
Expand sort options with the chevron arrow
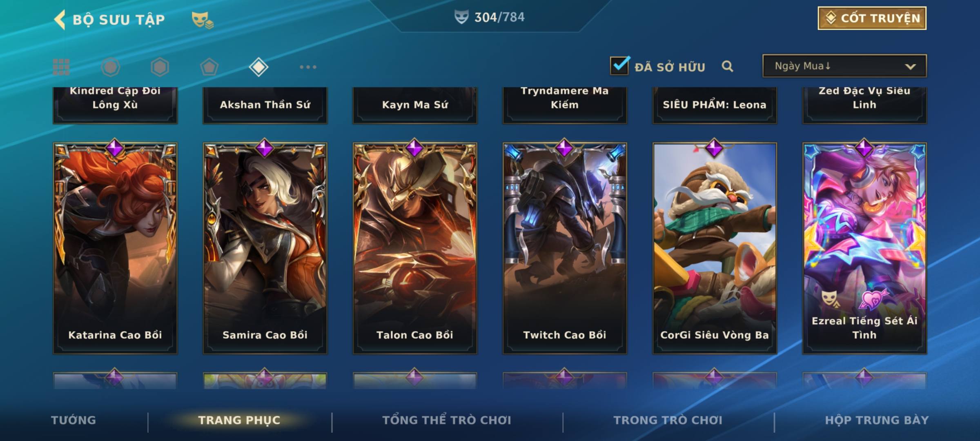coord(910,67)
